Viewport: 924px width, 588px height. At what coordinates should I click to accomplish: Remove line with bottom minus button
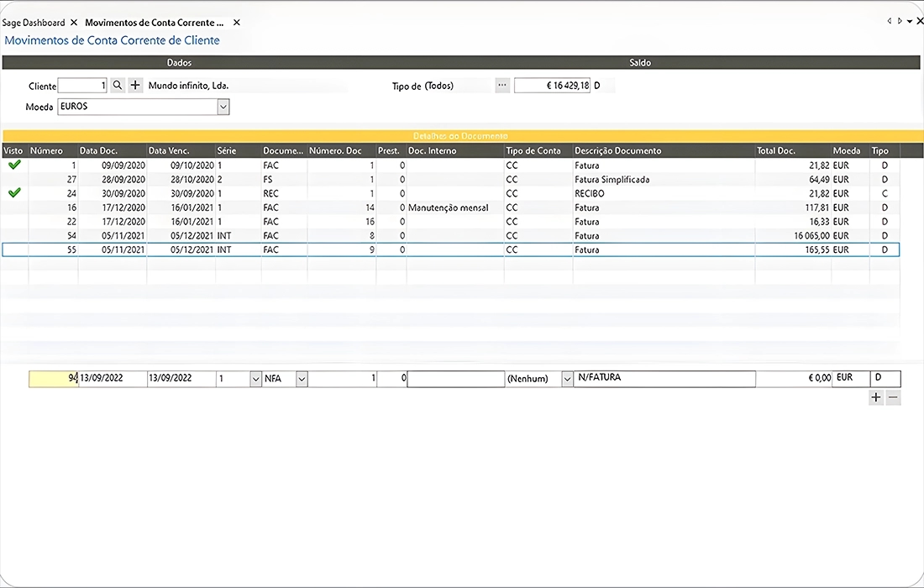894,397
